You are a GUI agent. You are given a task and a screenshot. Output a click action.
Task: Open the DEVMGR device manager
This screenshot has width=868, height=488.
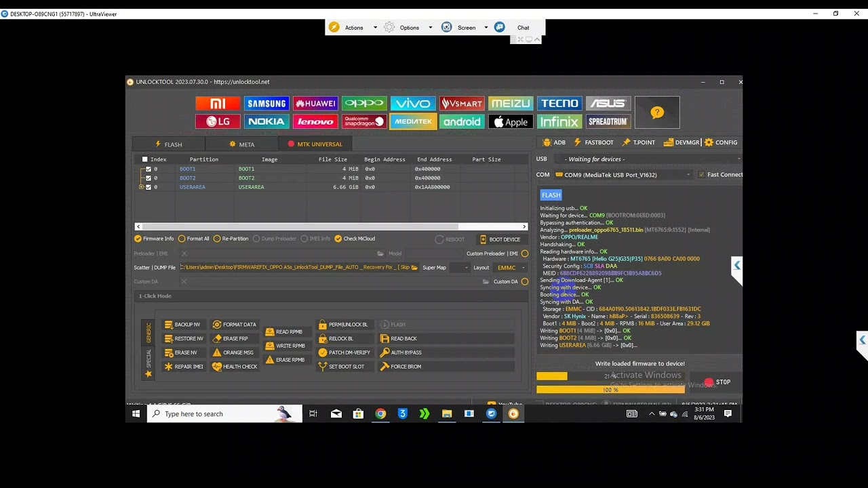click(682, 142)
